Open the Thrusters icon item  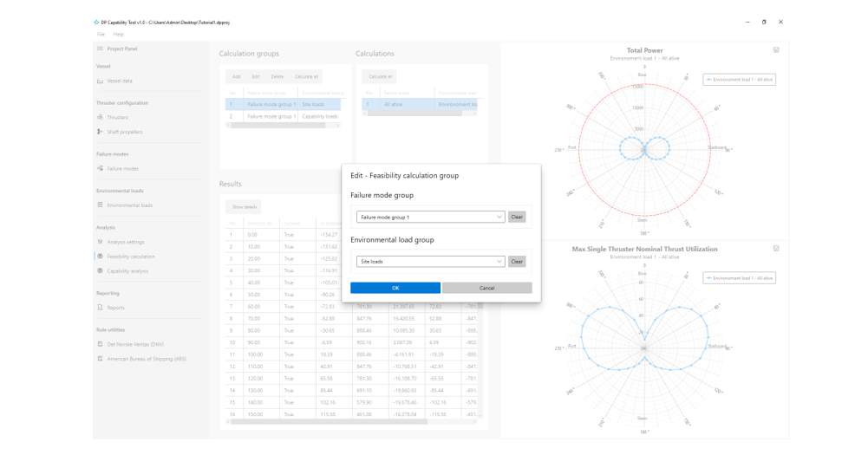tap(101, 117)
